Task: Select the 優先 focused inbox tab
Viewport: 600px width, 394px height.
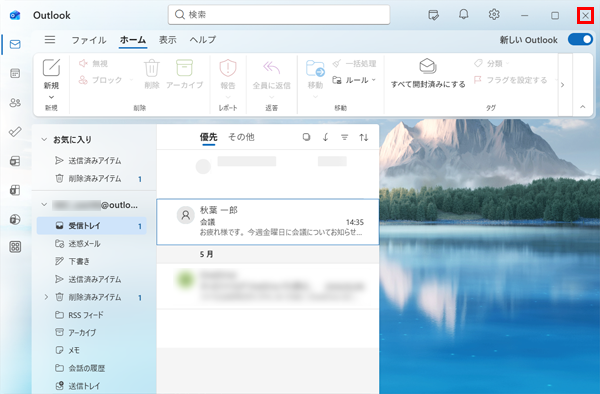Action: point(209,137)
